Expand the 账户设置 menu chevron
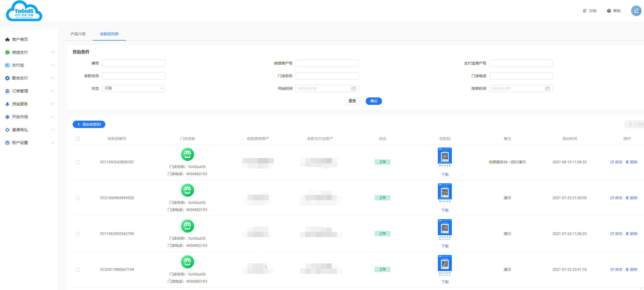 click(53, 143)
